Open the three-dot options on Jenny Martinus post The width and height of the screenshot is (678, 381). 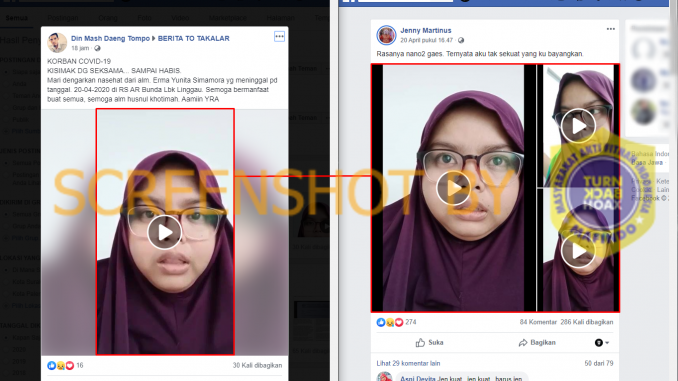tap(611, 29)
